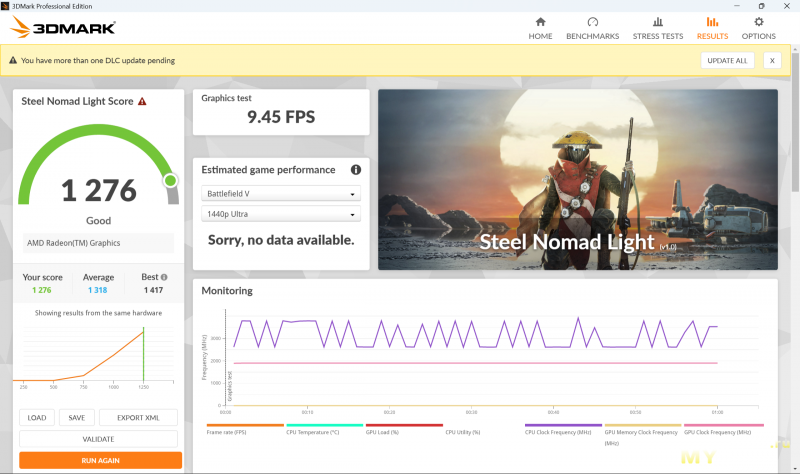Image resolution: width=800 pixels, height=474 pixels.
Task: Click the warning icon beside Steel Nomad Light Score
Action: [x=142, y=102]
